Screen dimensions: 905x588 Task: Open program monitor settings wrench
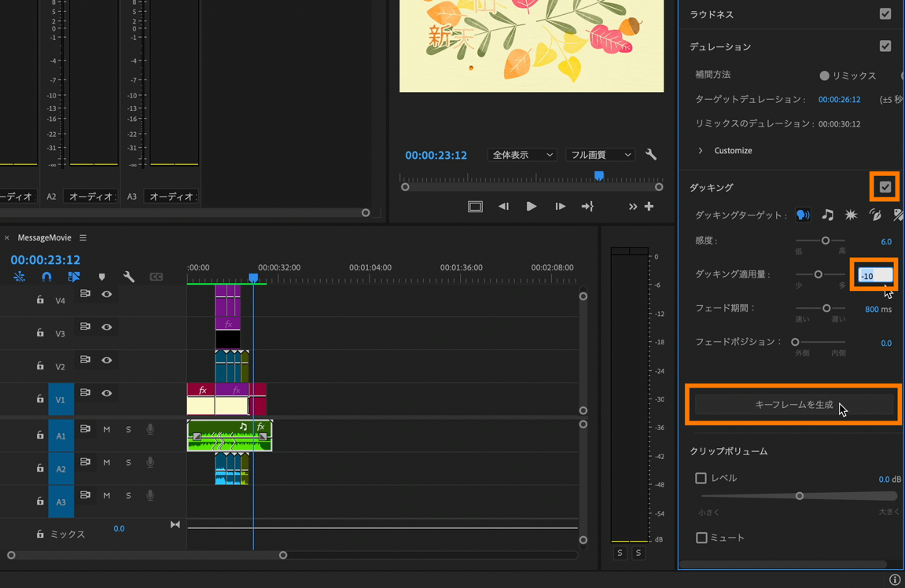651,155
